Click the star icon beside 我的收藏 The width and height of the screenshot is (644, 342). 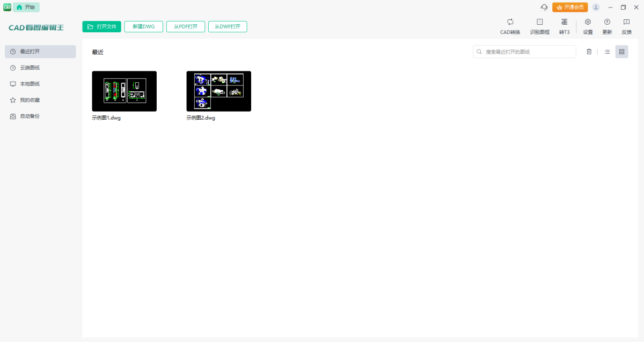point(13,100)
